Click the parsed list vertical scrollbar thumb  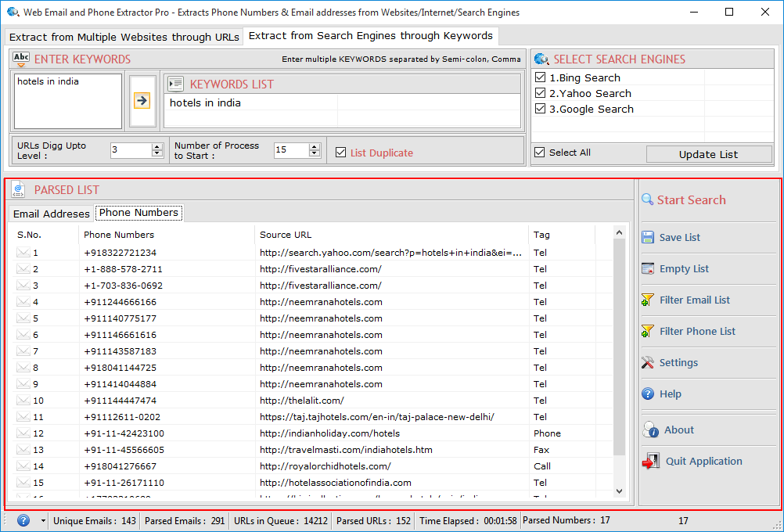pos(619,347)
